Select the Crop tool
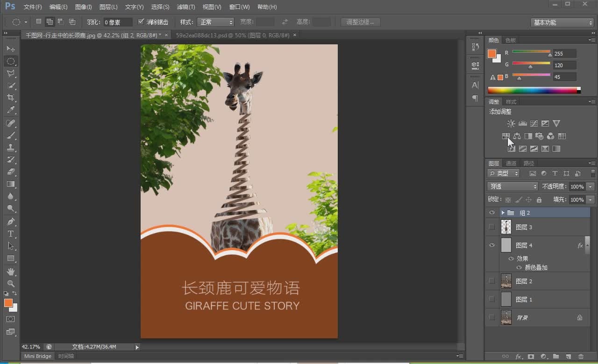598x364 pixels. click(11, 98)
